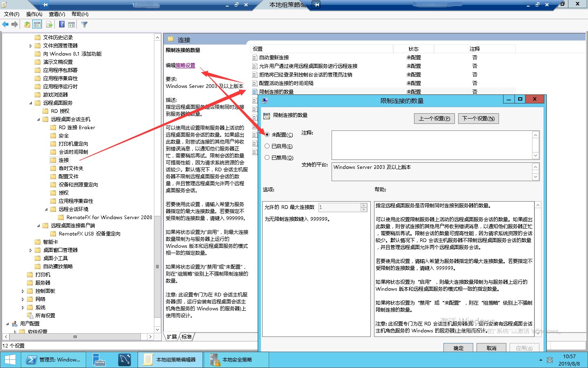This screenshot has width=588, height=368.
Task: Click the folder icon beside 临时文件夹
Action: (x=53, y=168)
